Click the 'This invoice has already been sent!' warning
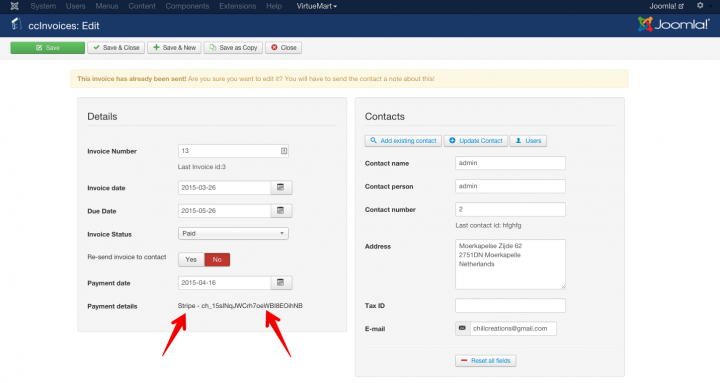Screen dimensions: 720x383 pyautogui.click(x=132, y=79)
